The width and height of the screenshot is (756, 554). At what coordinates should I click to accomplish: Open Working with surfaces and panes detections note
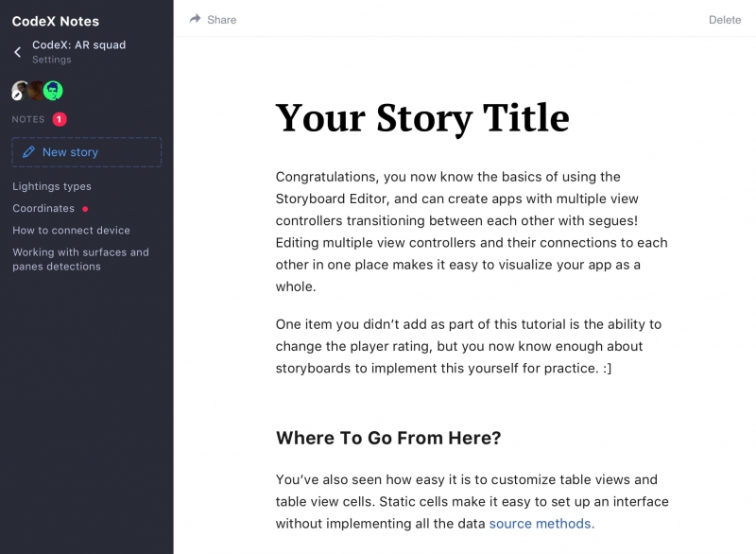click(80, 259)
